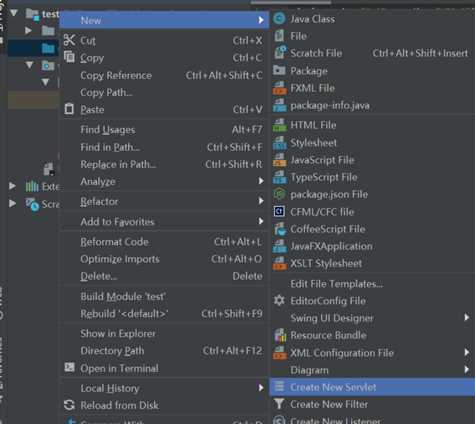The image size is (475, 424).
Task: Click the Ctrl+Shift+F9 shortcut text
Action: click(232, 314)
